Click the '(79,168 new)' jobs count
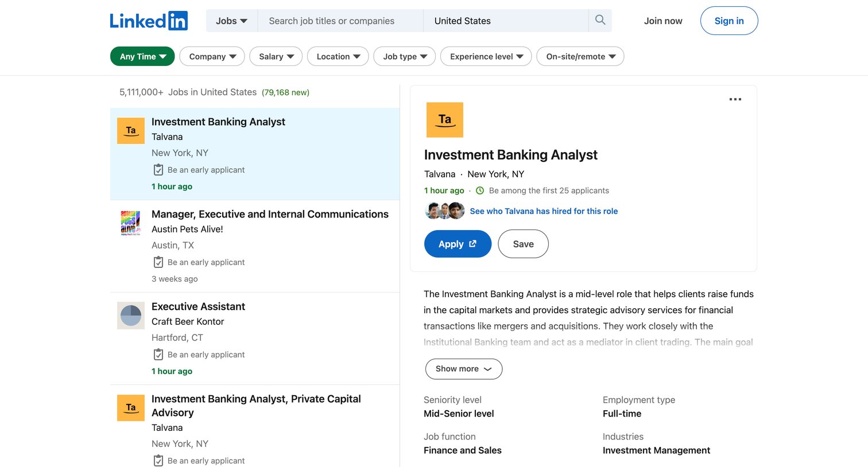Viewport: 868px width, 467px height. [285, 92]
